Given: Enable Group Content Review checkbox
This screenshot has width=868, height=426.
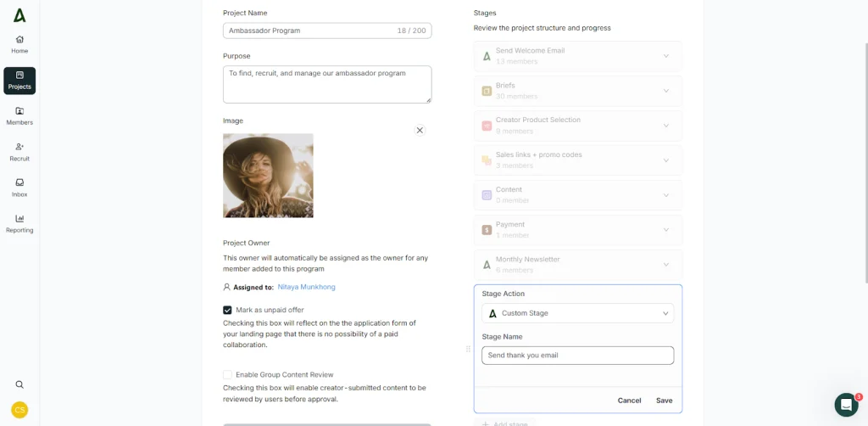Looking at the screenshot, I should click(227, 374).
